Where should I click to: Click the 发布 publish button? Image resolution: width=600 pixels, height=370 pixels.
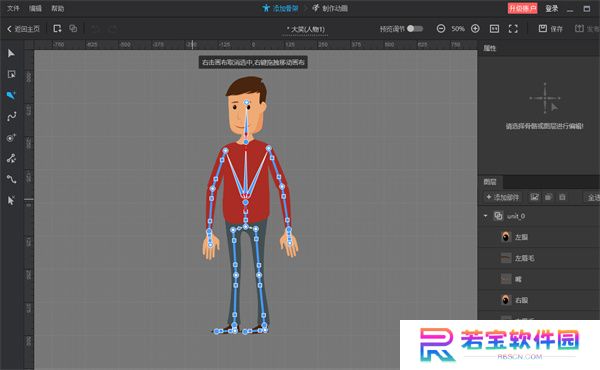[587, 29]
